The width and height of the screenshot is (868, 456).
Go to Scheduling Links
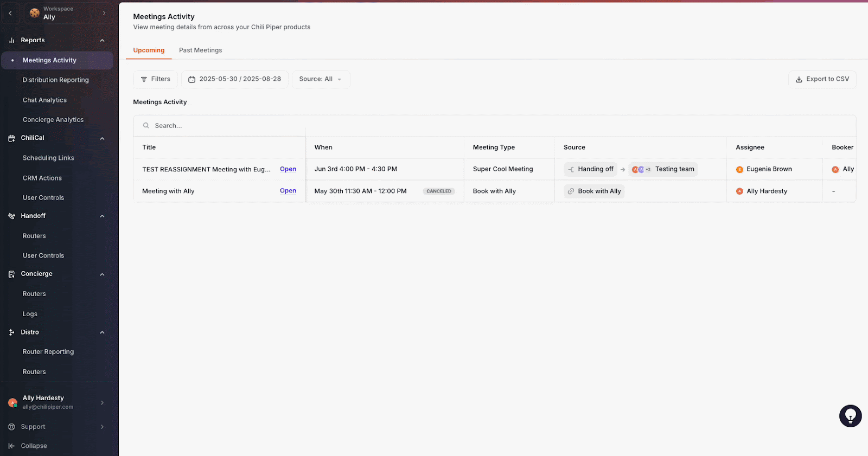(x=48, y=158)
